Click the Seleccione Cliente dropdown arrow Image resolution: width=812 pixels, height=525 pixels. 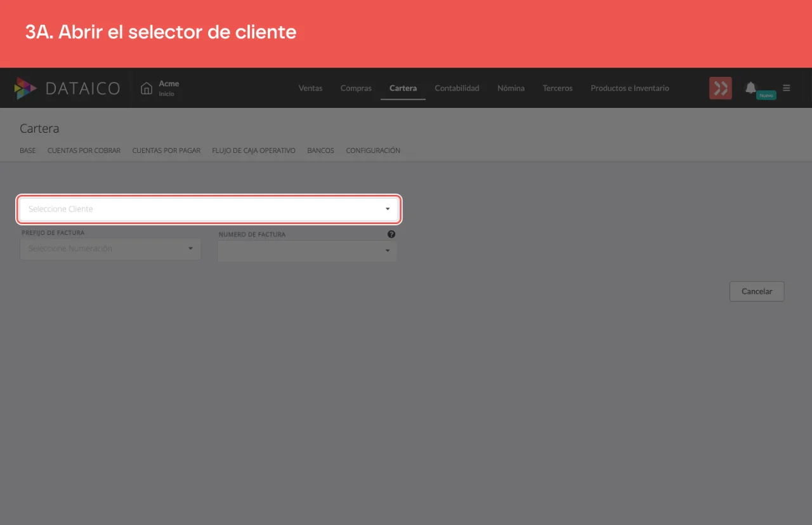(x=388, y=209)
